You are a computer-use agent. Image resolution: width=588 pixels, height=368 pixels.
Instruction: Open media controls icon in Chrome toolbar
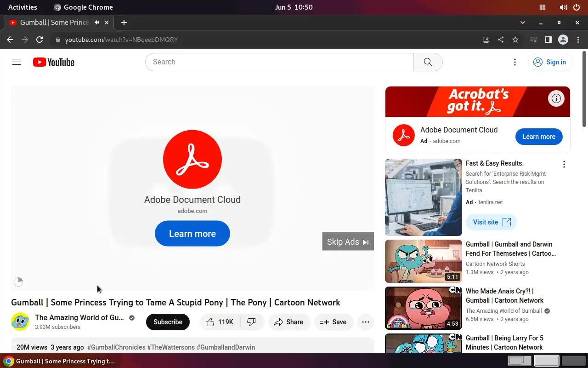pos(533,40)
